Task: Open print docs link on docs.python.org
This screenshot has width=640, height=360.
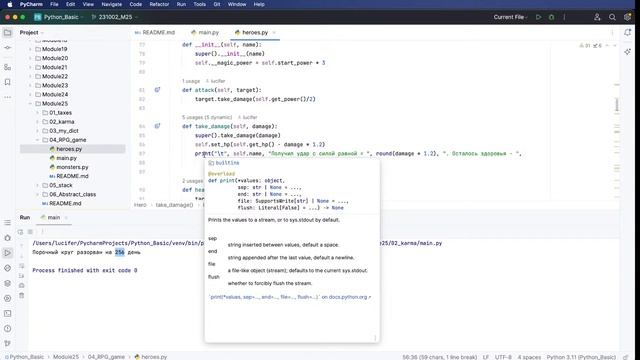Action: click(290, 297)
